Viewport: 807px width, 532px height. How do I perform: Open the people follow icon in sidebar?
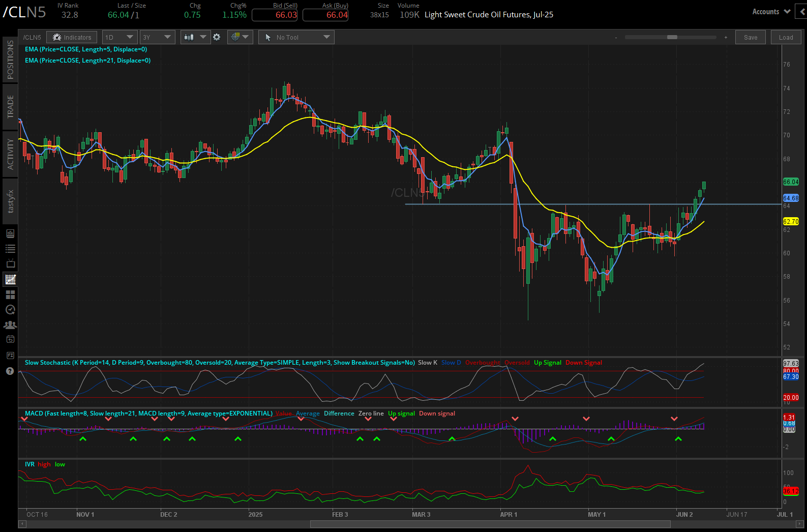tap(10, 325)
